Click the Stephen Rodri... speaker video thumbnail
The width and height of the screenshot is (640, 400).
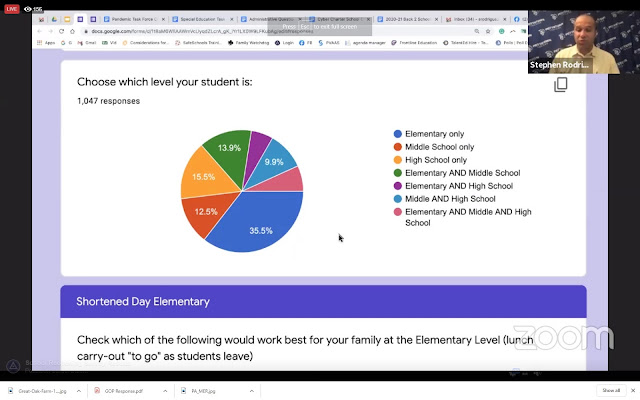pyautogui.click(x=584, y=42)
